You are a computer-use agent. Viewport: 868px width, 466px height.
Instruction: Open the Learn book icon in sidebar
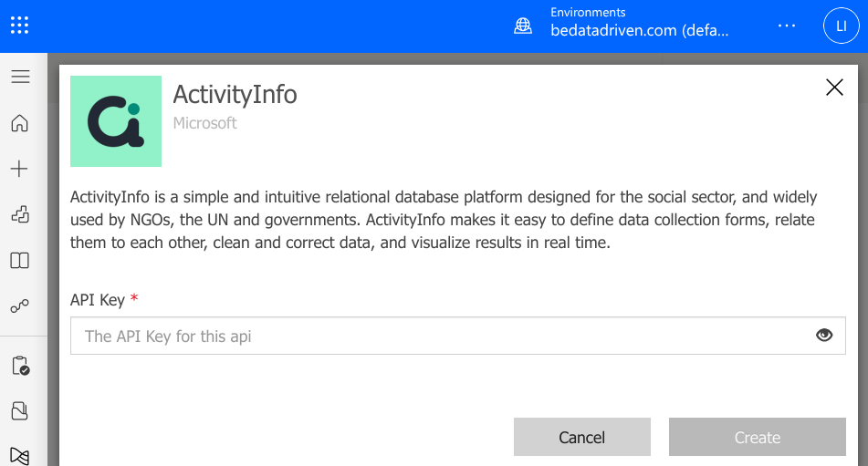[x=20, y=261]
